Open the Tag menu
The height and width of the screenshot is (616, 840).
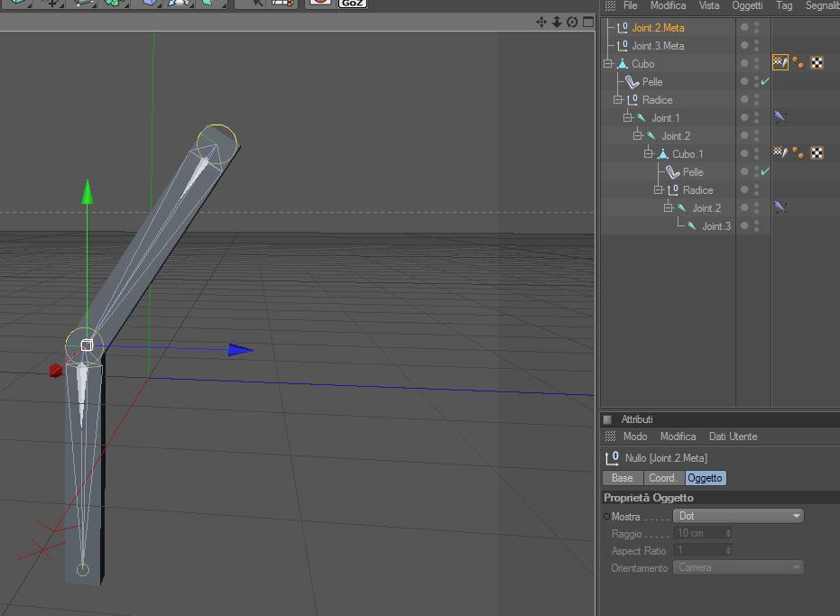[784, 6]
